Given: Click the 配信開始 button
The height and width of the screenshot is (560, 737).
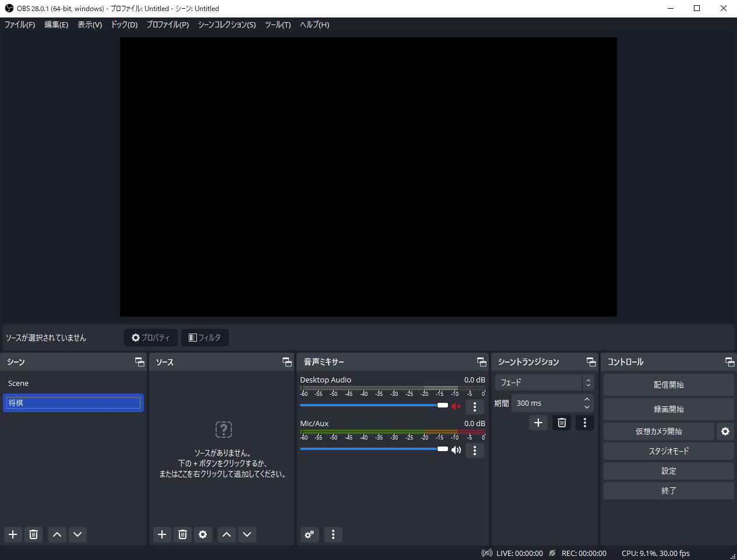Looking at the screenshot, I should click(x=668, y=385).
